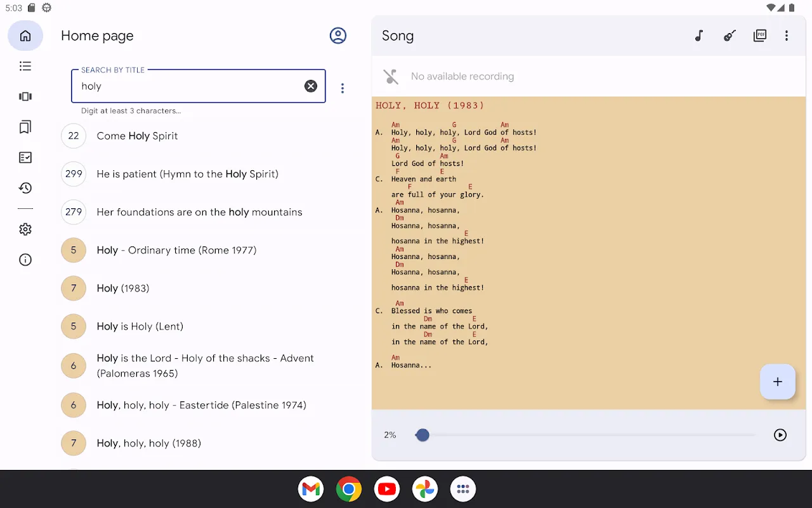The height and width of the screenshot is (508, 812).
Task: Open the search options three-dot menu
Action: pyautogui.click(x=343, y=88)
